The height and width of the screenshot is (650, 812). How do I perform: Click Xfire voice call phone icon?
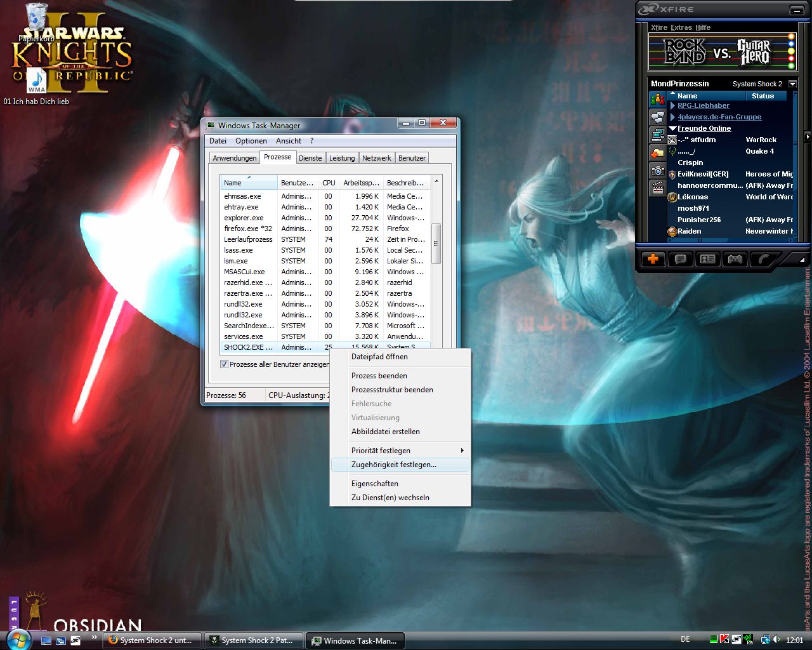[x=762, y=259]
